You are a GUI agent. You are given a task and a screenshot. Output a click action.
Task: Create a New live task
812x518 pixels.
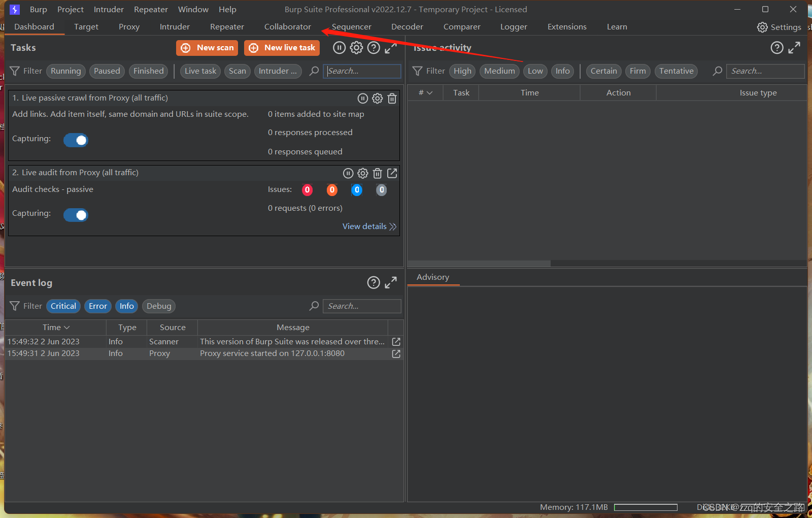tap(282, 48)
